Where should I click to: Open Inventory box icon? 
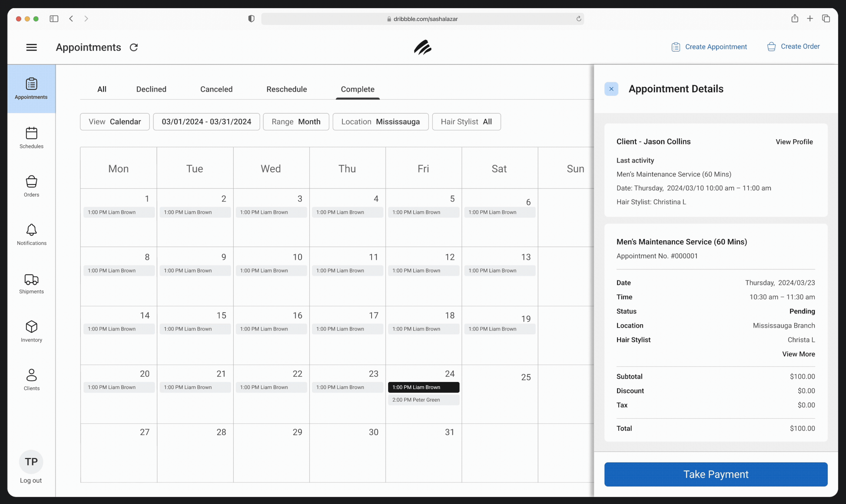31,327
